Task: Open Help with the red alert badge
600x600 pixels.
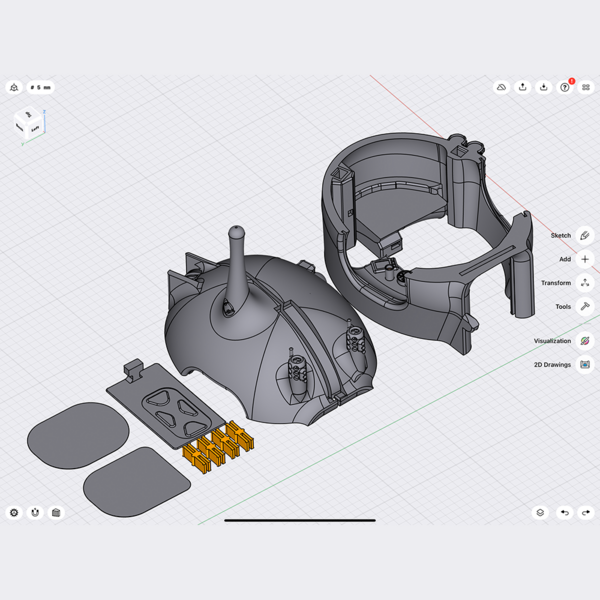Action: (565, 88)
